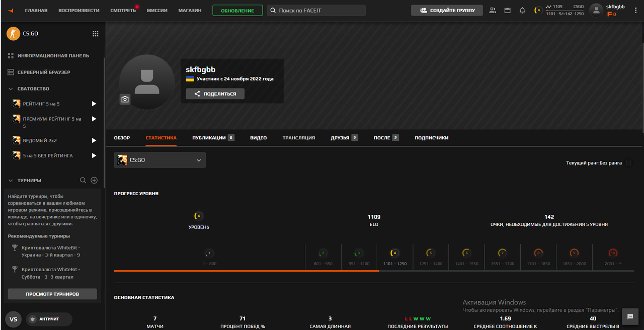Switch to ПОСЛЕ tab
644x330 pixels.
point(386,138)
